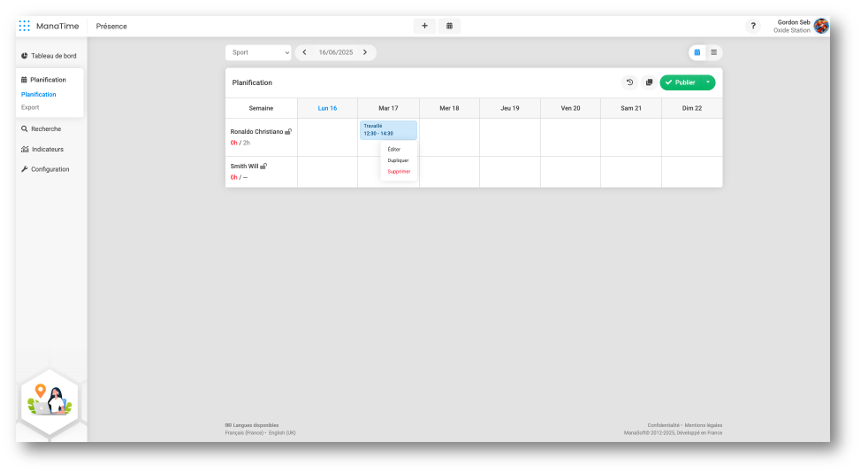Click the Lun 16 column header
861x473 pixels.
[327, 108]
